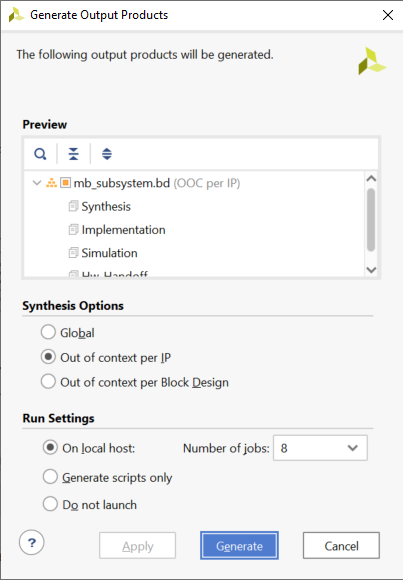Collapse the mb_subsystem.bd tree node
The image size is (403, 580).
coord(37,183)
